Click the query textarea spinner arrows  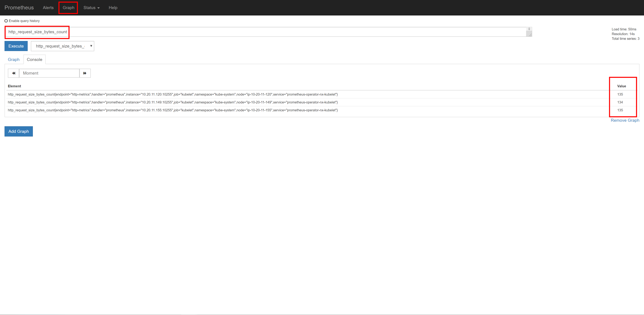coord(529,29)
